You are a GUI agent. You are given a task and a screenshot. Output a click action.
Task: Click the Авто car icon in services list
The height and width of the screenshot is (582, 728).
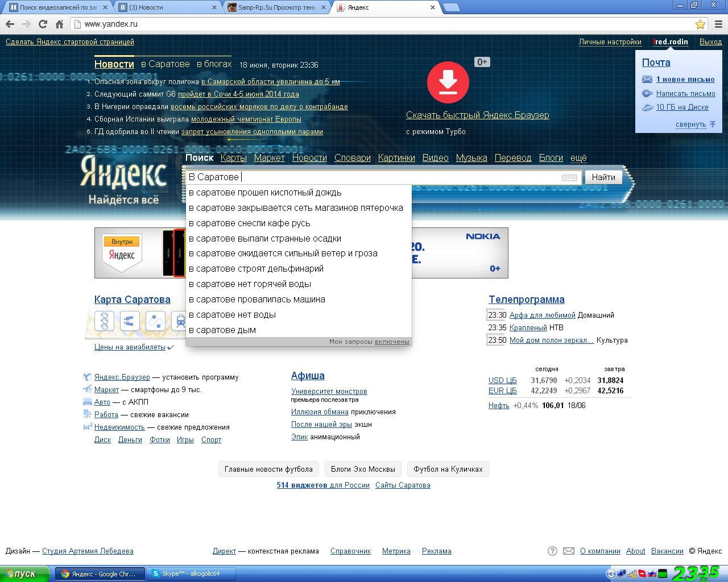(x=87, y=402)
